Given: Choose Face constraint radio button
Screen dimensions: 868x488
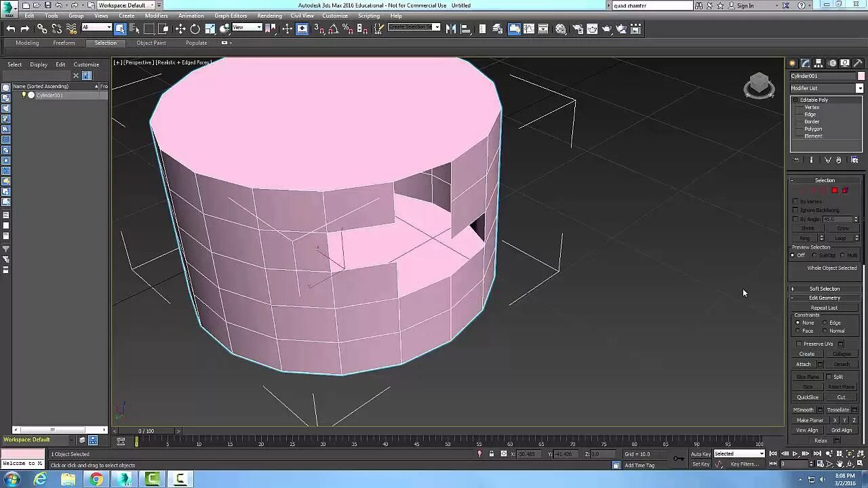Looking at the screenshot, I should [x=797, y=331].
